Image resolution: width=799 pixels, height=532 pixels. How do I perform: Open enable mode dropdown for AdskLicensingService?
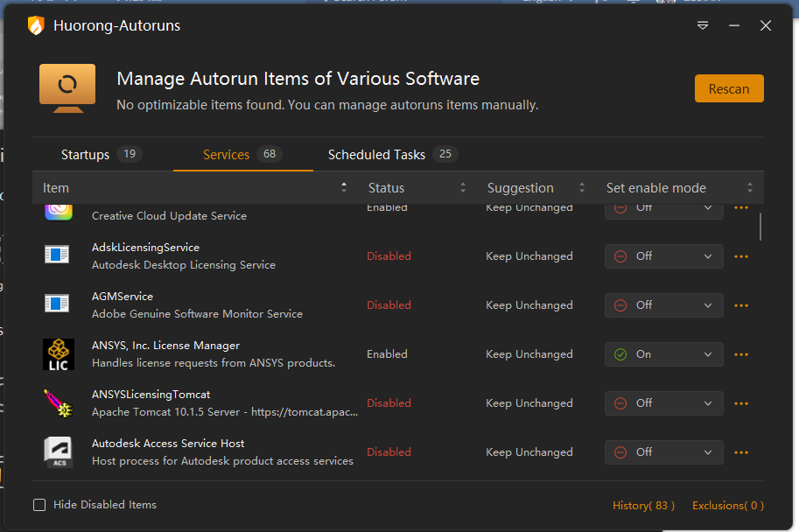(x=664, y=256)
